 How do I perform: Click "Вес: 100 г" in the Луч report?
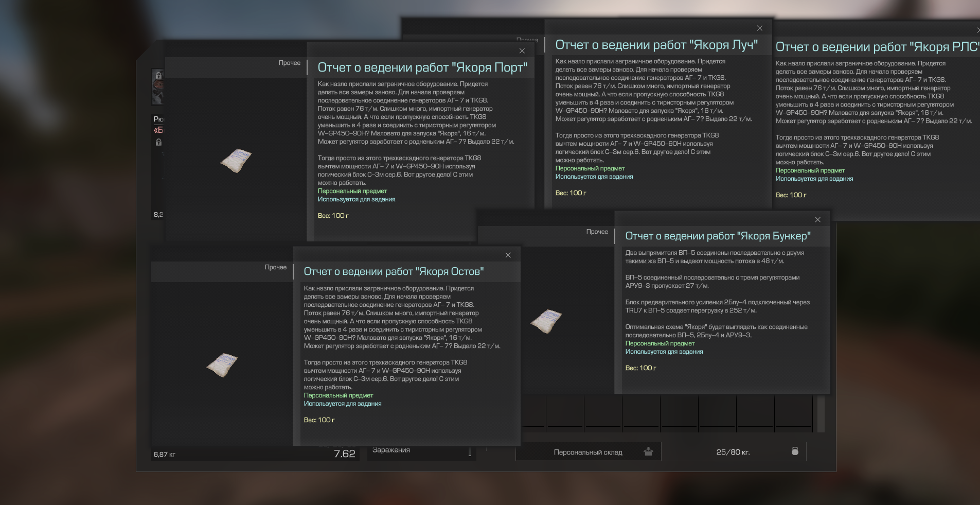[x=571, y=193]
